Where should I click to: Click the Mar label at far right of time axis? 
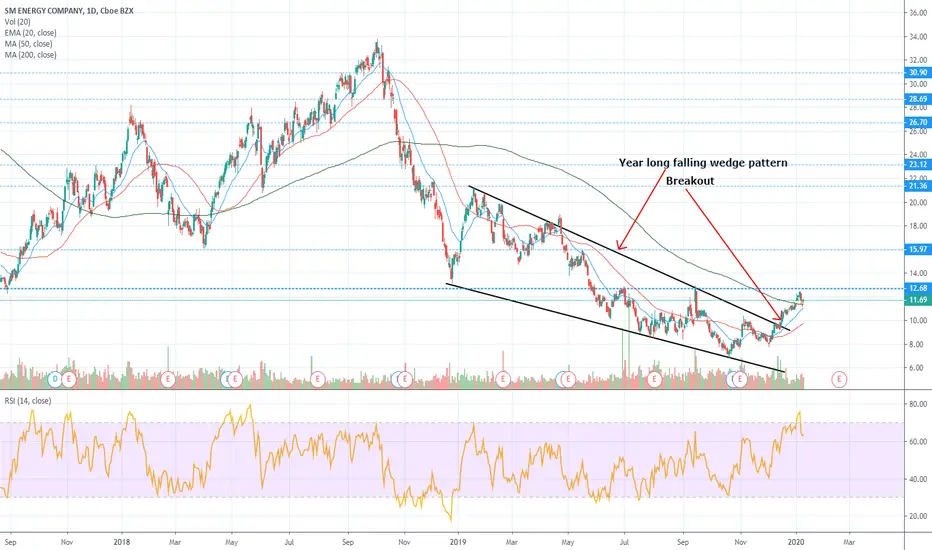pos(849,542)
